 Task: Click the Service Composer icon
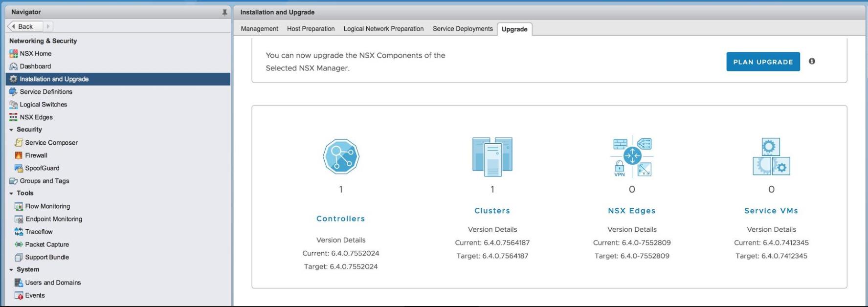click(19, 143)
